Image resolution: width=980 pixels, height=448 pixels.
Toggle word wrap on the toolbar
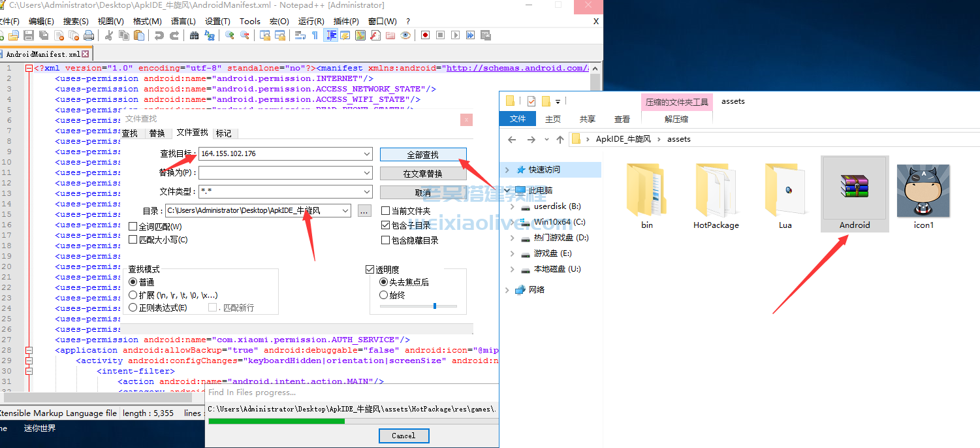click(x=301, y=35)
